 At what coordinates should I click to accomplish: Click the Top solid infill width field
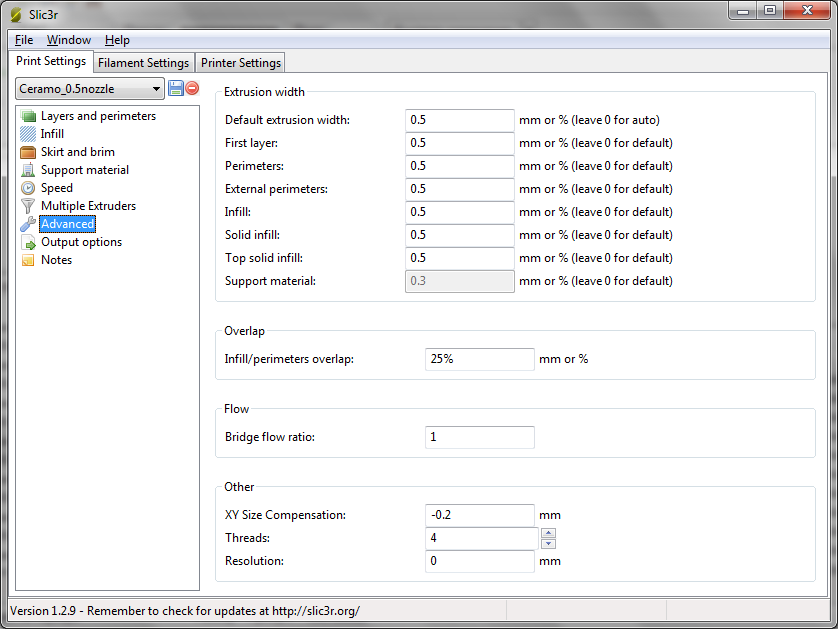coord(460,258)
